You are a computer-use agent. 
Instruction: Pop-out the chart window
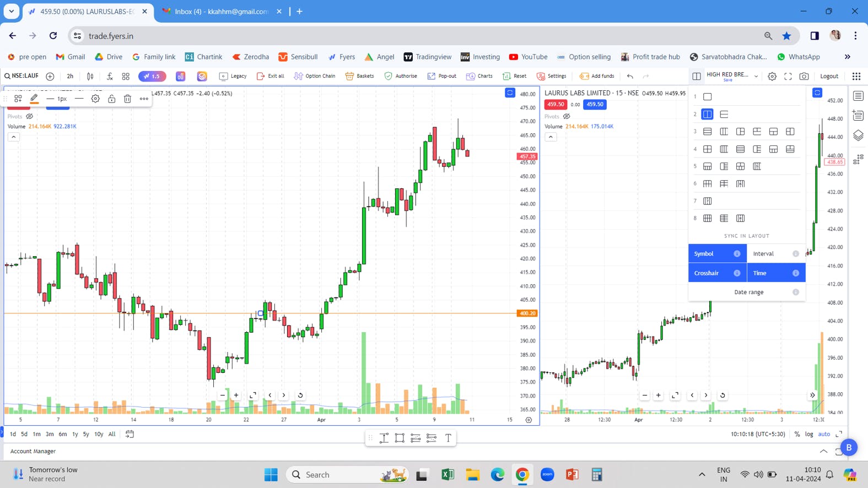click(442, 76)
